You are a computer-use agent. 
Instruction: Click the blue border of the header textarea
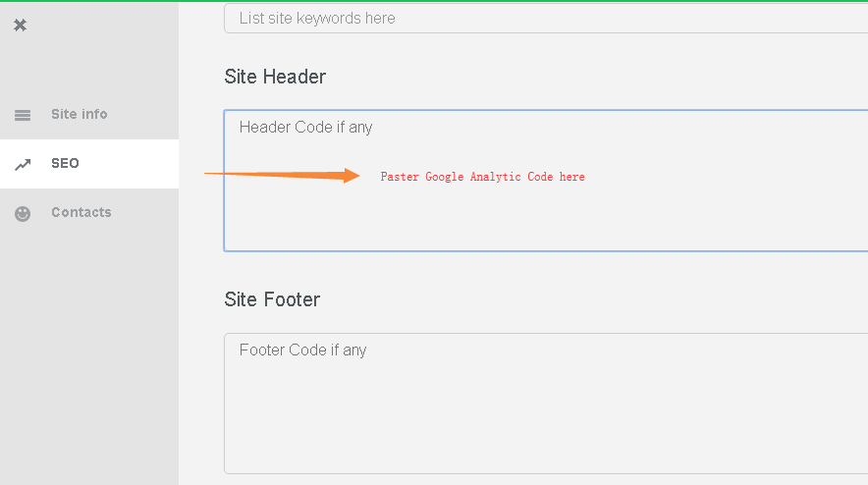(x=225, y=196)
